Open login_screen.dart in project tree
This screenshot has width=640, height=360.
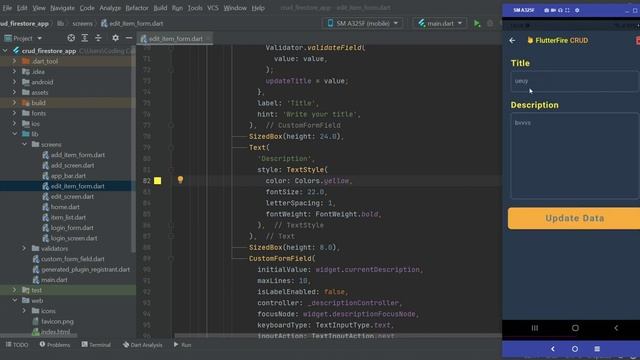tap(74, 238)
